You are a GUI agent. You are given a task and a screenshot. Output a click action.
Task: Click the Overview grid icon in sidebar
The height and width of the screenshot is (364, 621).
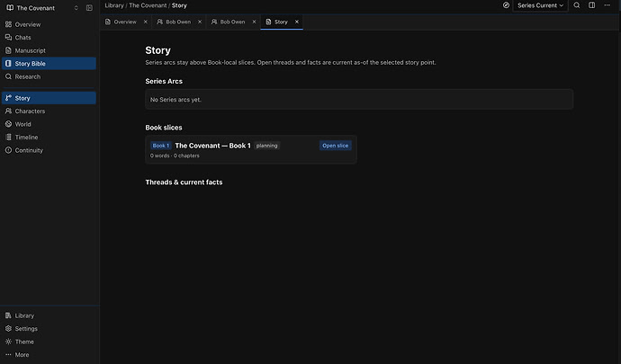(x=8, y=24)
